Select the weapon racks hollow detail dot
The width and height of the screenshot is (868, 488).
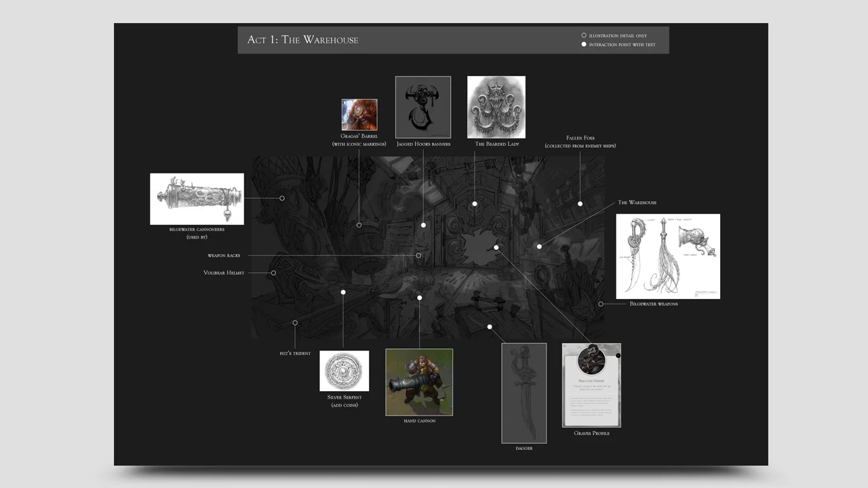tap(418, 256)
